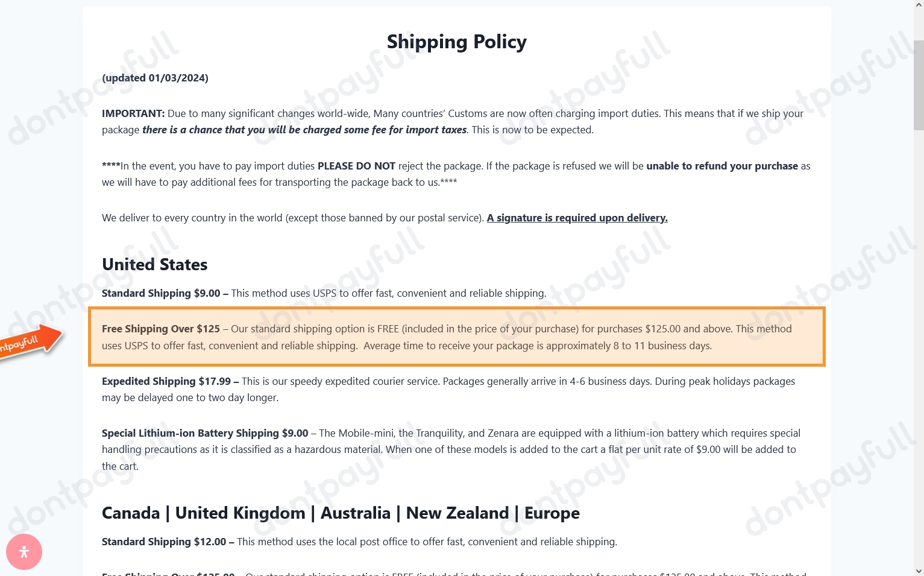
Task: Click the vertical scrollbar thumb
Action: click(x=919, y=84)
